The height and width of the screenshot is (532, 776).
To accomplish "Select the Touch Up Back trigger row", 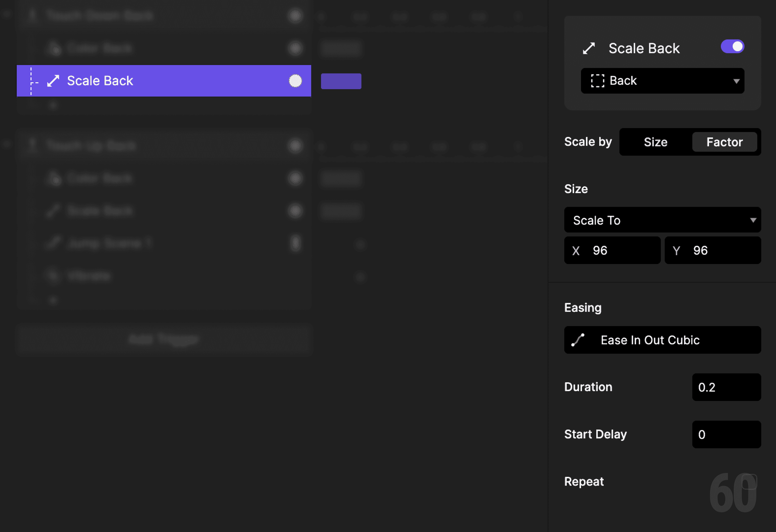I will click(92, 145).
